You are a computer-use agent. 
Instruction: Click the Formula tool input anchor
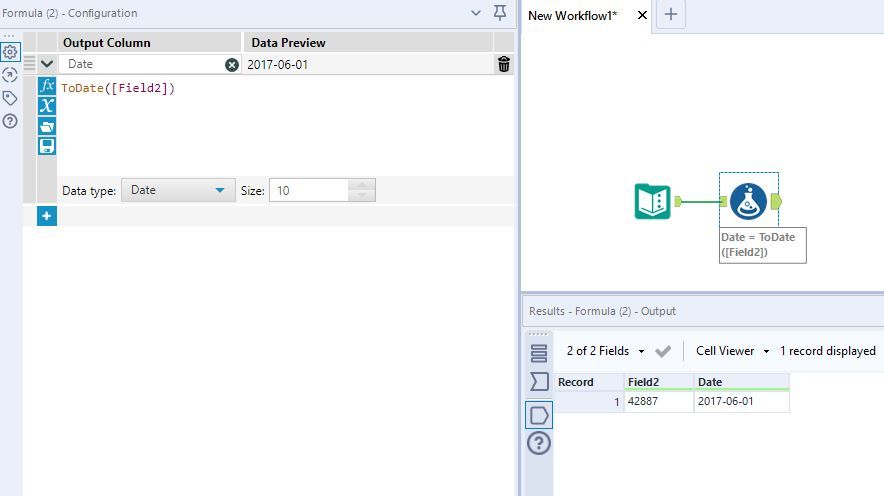(x=723, y=201)
